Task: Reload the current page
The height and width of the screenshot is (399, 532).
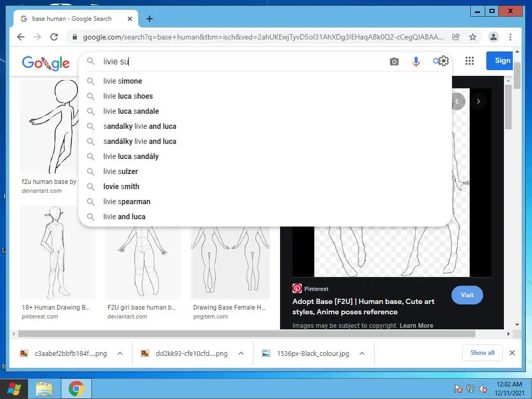Action: pos(54,37)
